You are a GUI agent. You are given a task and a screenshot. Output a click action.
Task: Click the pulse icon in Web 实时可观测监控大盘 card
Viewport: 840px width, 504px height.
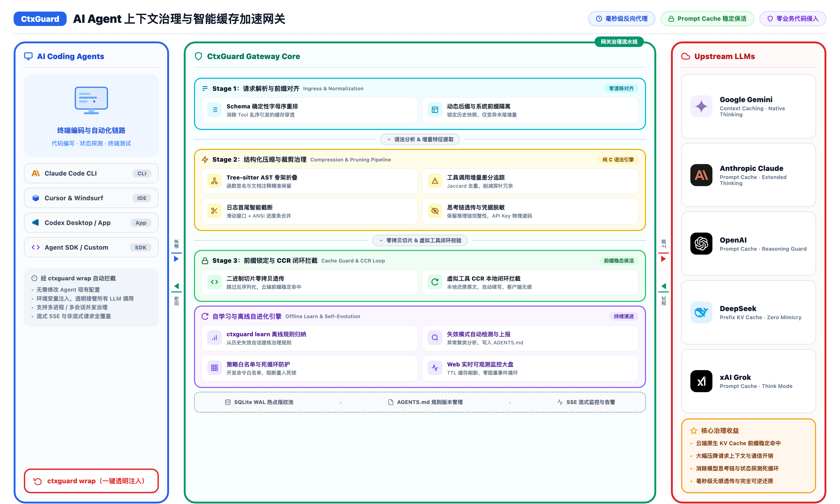435,368
